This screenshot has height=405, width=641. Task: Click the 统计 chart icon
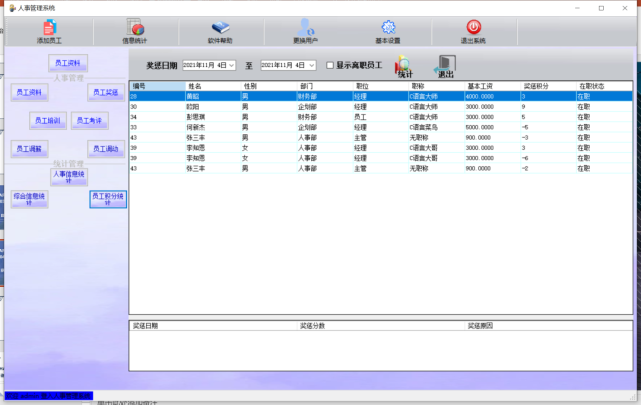(405, 66)
